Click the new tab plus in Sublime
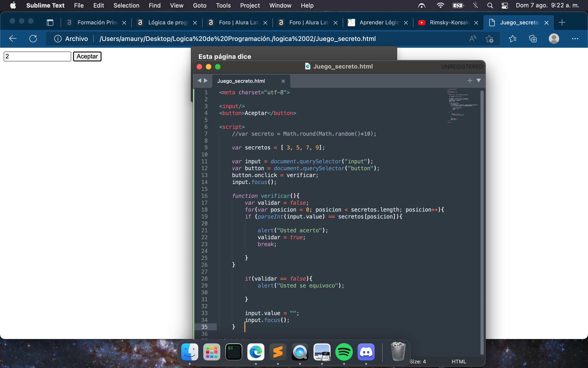The height and width of the screenshot is (368, 588). tap(470, 80)
